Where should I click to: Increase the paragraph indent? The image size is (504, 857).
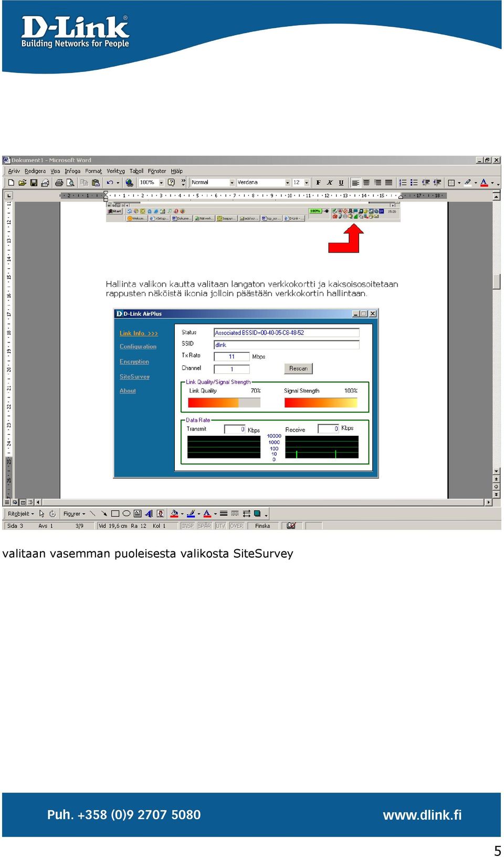437,183
